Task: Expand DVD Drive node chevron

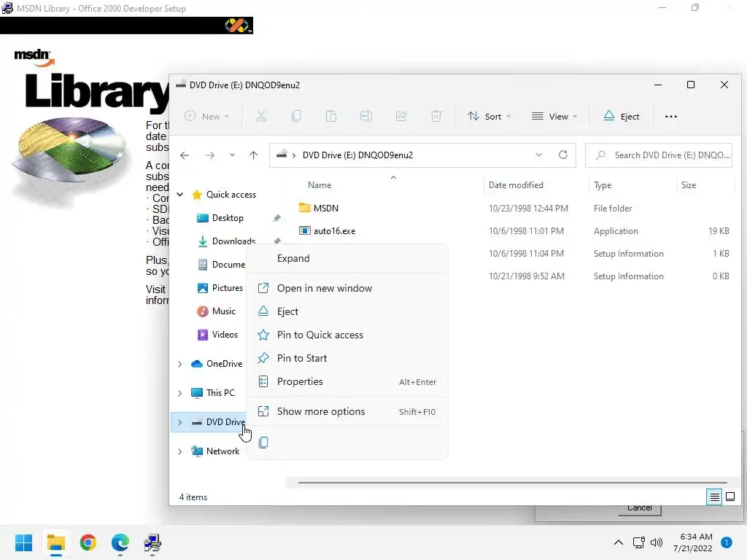Action: tap(180, 422)
